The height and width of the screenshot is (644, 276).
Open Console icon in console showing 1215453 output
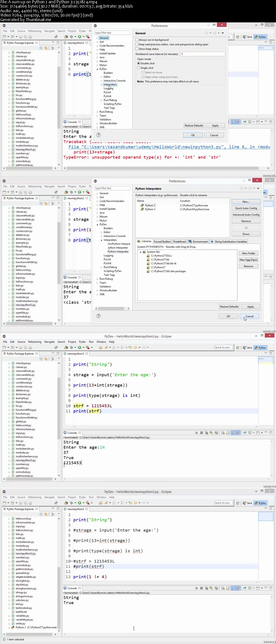(258, 433)
